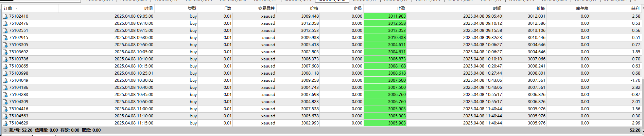The height and width of the screenshot is (136, 644).
Task: Click xauusd symbol in row 75104186
Action: (x=268, y=88)
